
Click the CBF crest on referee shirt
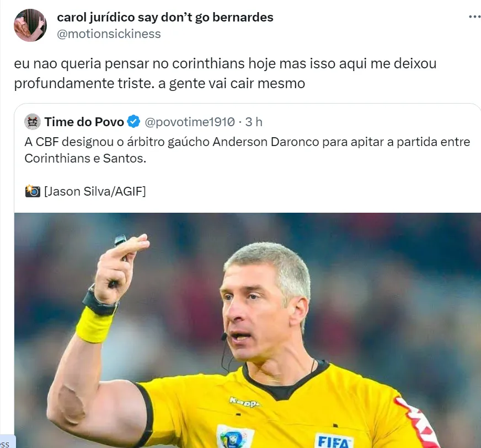pyautogui.click(x=234, y=436)
